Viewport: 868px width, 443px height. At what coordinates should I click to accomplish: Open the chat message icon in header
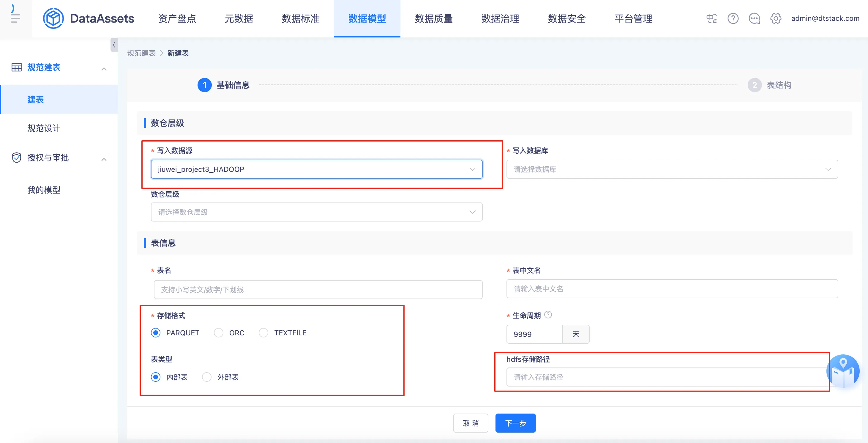pyautogui.click(x=754, y=18)
